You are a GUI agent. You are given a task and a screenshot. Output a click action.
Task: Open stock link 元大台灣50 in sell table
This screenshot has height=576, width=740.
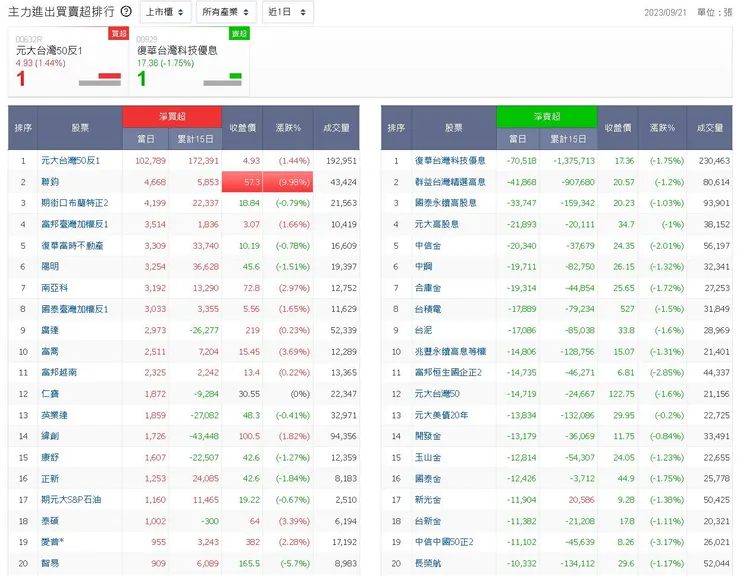(437, 394)
